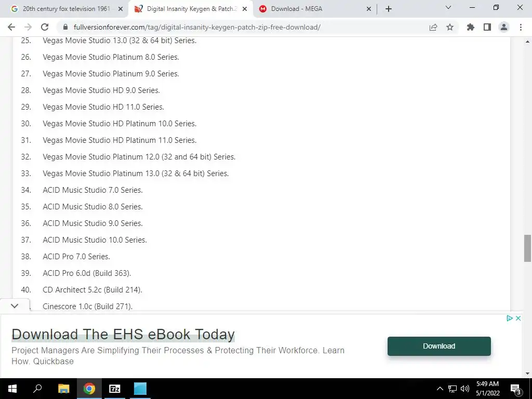532x399 pixels.
Task: Share this page via share icon
Action: pyautogui.click(x=433, y=27)
